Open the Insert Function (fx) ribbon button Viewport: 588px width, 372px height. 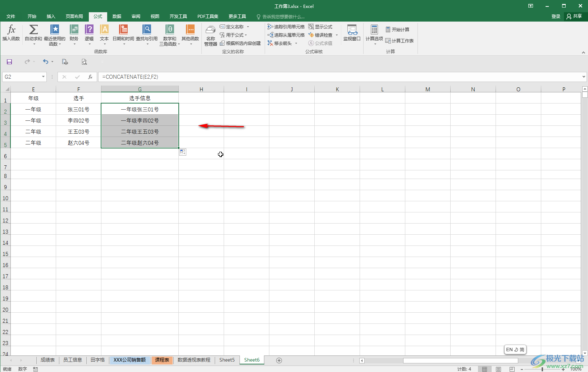11,33
